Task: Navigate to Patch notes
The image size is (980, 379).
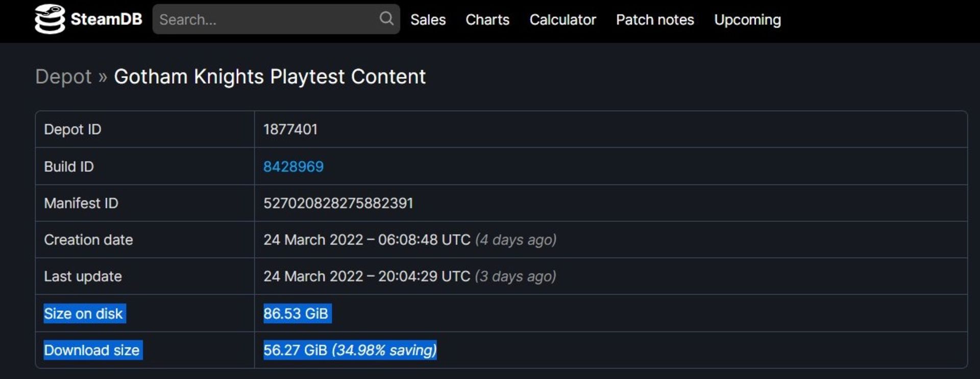Action: coord(655,20)
